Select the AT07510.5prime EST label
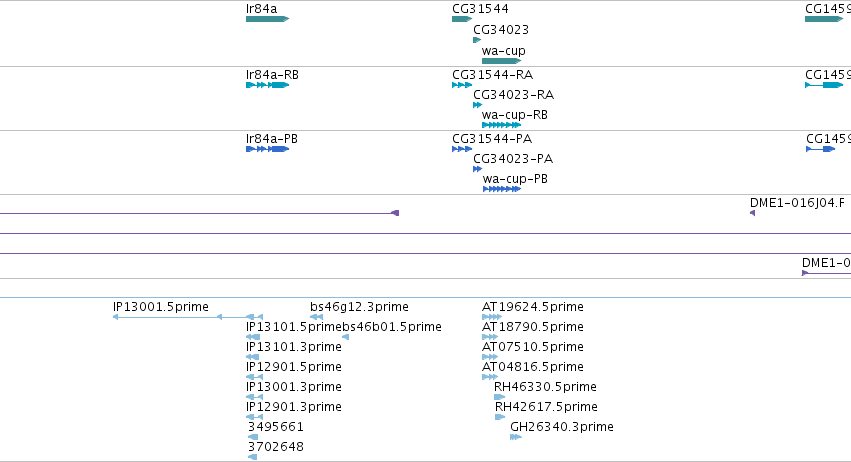Image resolution: width=851 pixels, height=462 pixels. coord(533,347)
